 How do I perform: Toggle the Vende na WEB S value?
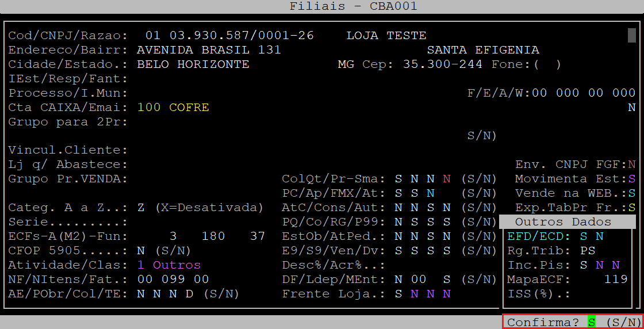pyautogui.click(x=631, y=193)
